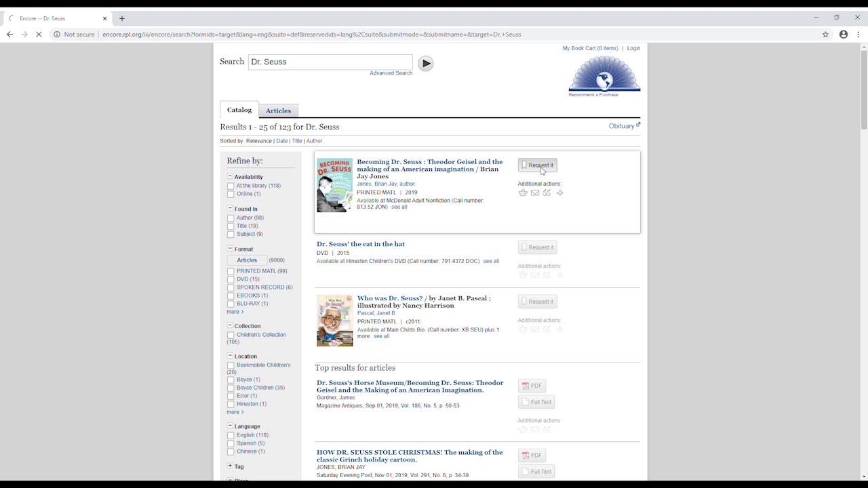Viewport: 868px width, 488px height.
Task: Add cat in the hat DVD to cart
Action: (523, 275)
